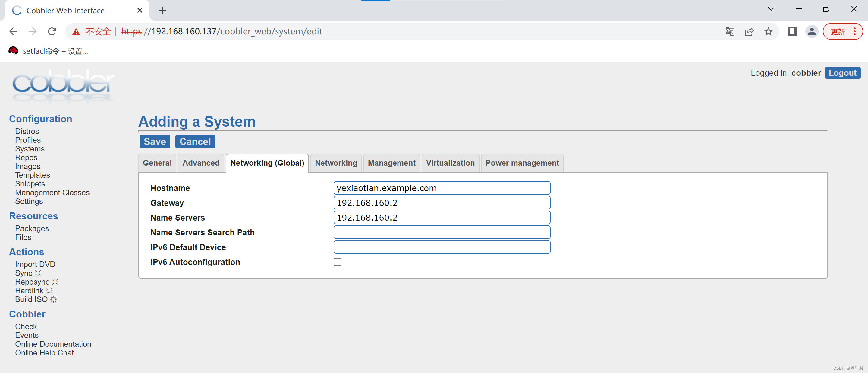
Task: Click the Logout button
Action: pos(842,73)
